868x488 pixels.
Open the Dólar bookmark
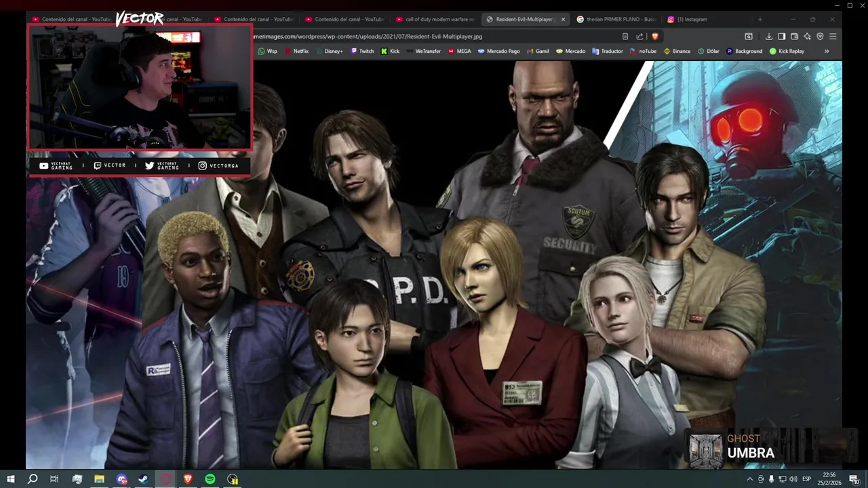click(708, 51)
